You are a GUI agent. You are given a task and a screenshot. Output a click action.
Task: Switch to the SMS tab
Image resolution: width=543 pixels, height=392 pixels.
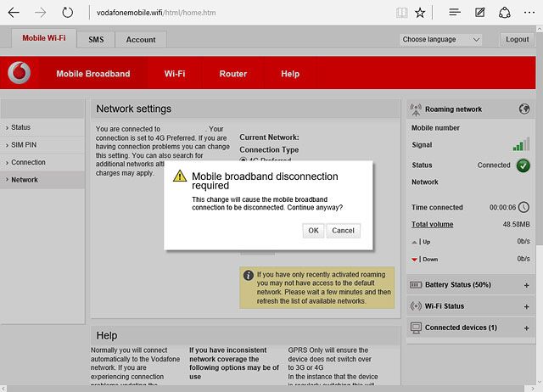coord(96,40)
